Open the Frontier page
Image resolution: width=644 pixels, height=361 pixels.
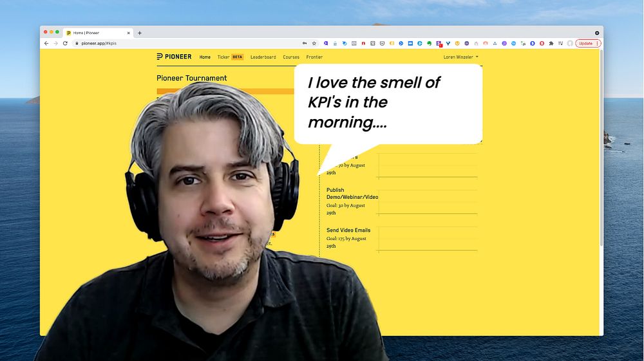pyautogui.click(x=314, y=57)
